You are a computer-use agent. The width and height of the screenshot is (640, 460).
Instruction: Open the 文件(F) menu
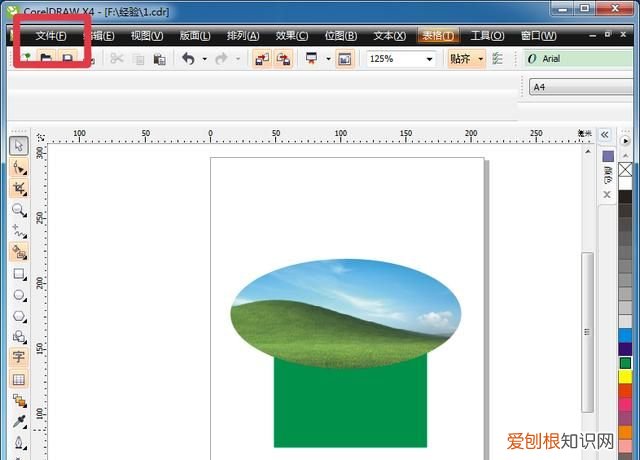click(51, 36)
